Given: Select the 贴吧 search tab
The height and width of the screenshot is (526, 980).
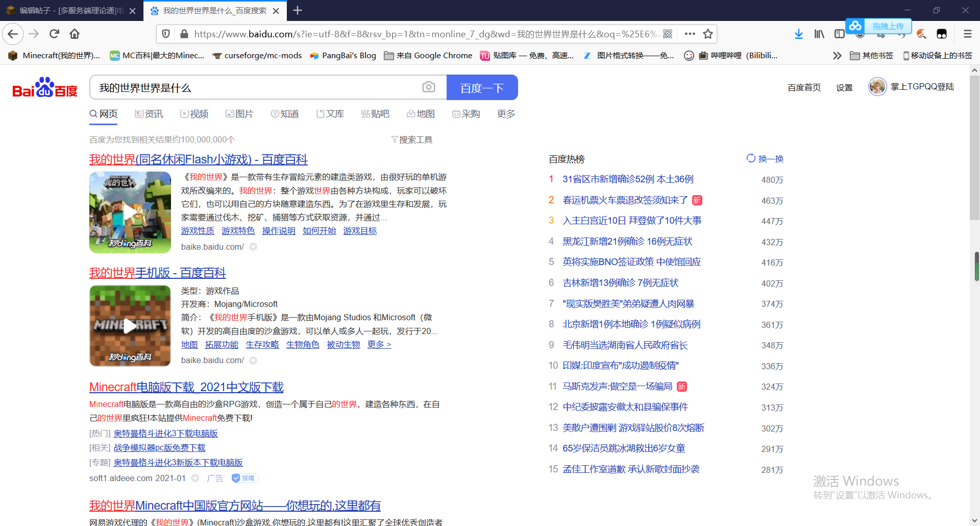Looking at the screenshot, I should (x=375, y=114).
